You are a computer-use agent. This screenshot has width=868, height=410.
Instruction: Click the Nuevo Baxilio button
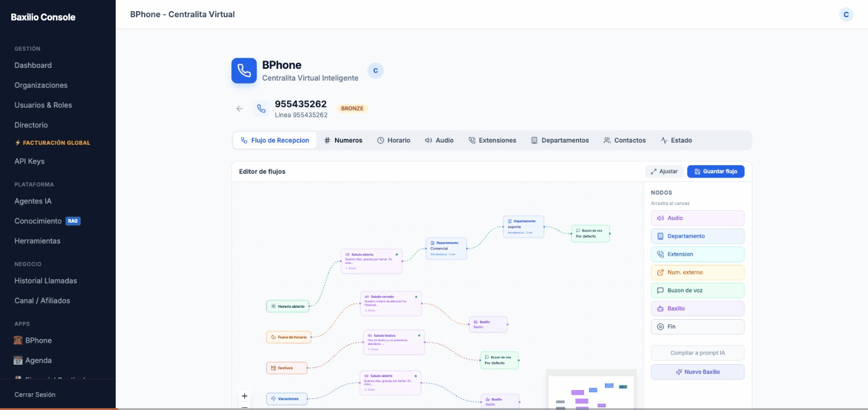pyautogui.click(x=698, y=372)
